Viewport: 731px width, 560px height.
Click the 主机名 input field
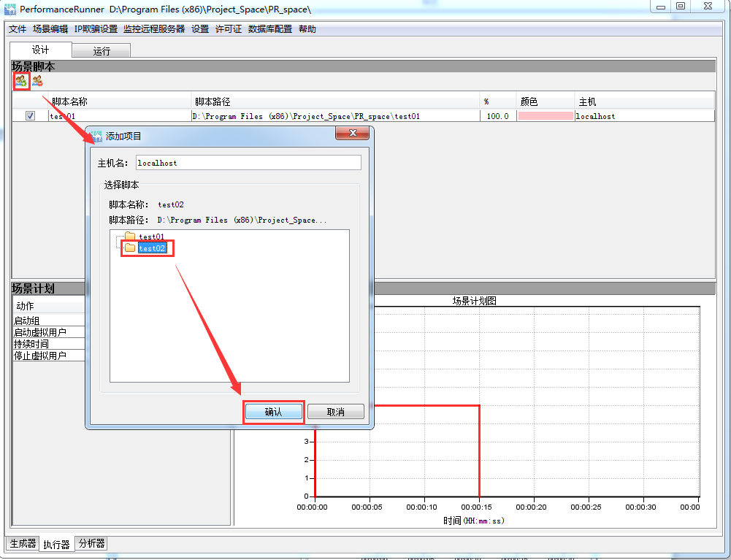coord(248,163)
